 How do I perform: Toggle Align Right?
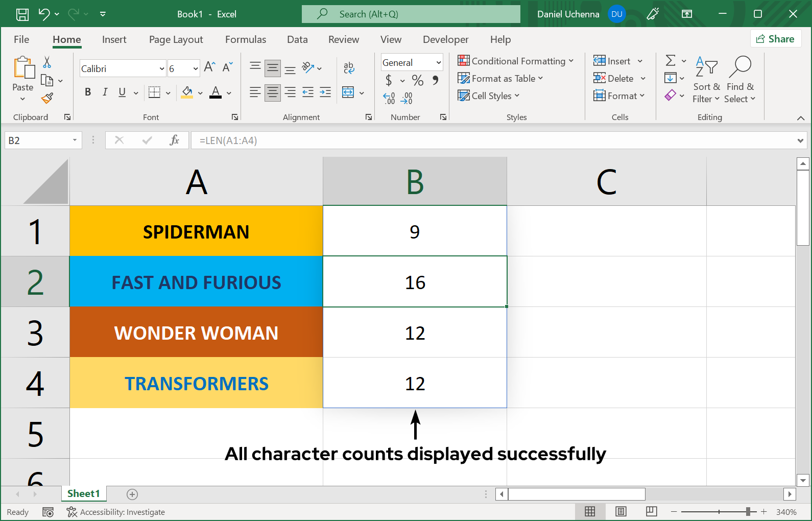point(290,92)
